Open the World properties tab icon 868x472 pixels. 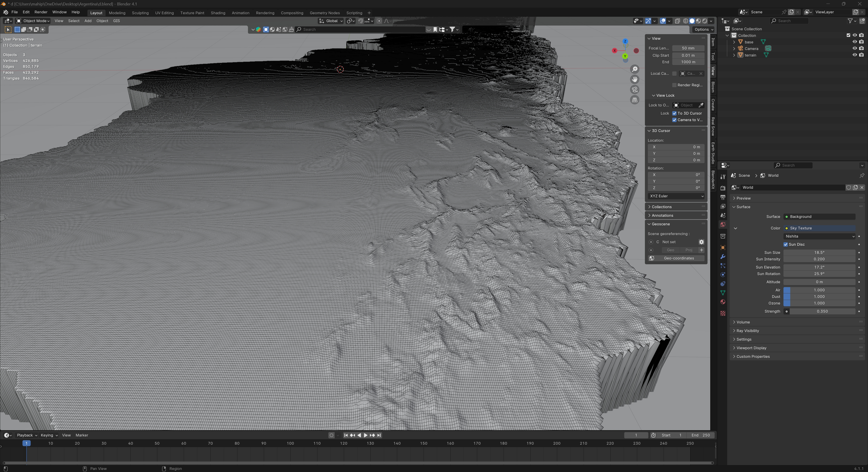pyautogui.click(x=723, y=225)
